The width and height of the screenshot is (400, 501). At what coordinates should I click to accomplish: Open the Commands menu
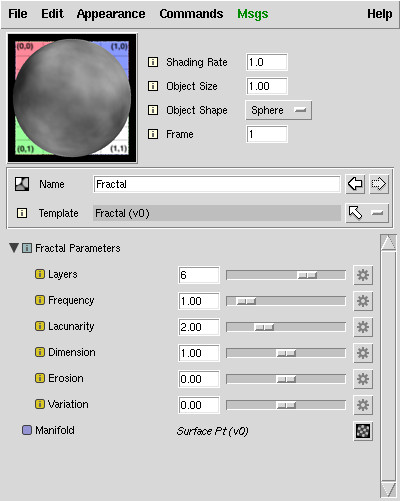coord(191,14)
